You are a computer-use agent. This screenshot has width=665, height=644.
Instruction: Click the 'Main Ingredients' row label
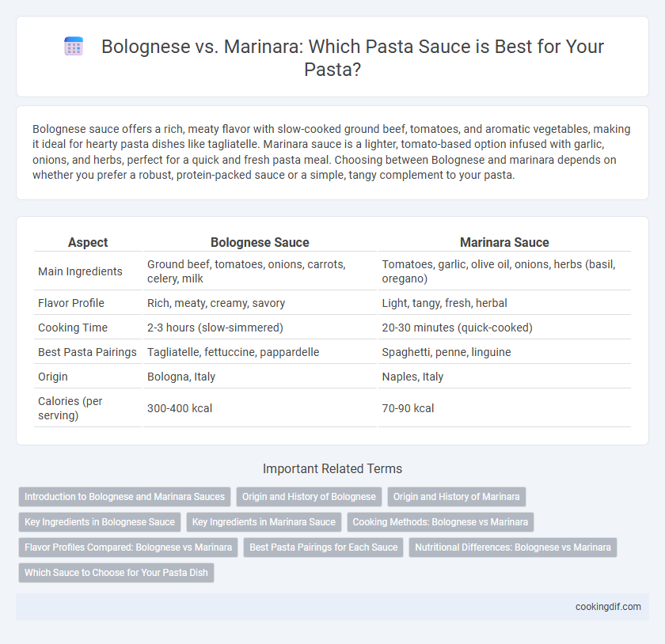pyautogui.click(x=80, y=271)
